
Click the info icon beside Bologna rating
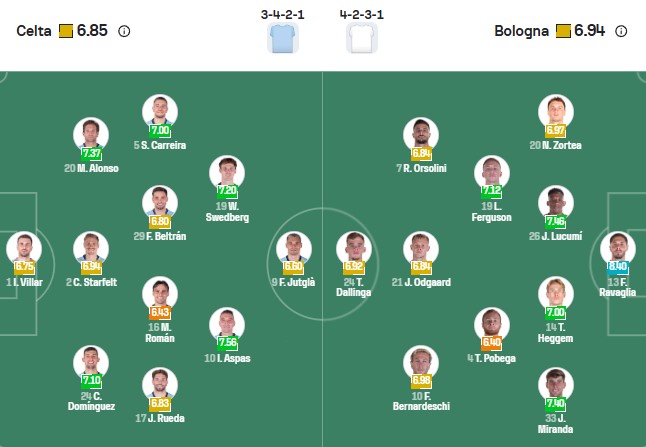click(x=621, y=31)
